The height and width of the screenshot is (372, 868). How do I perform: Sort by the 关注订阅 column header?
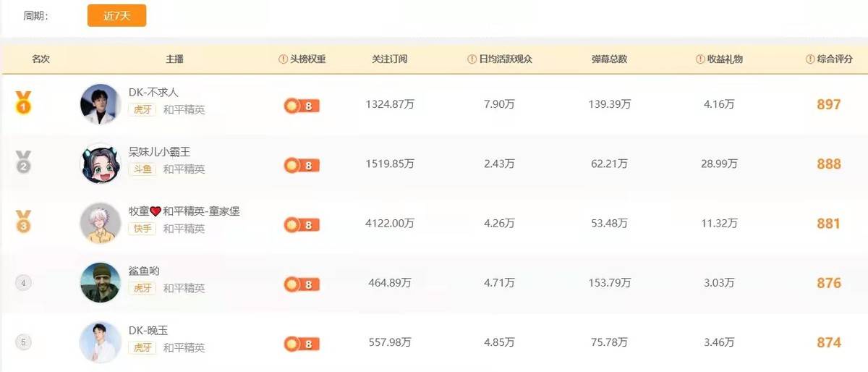[390, 59]
